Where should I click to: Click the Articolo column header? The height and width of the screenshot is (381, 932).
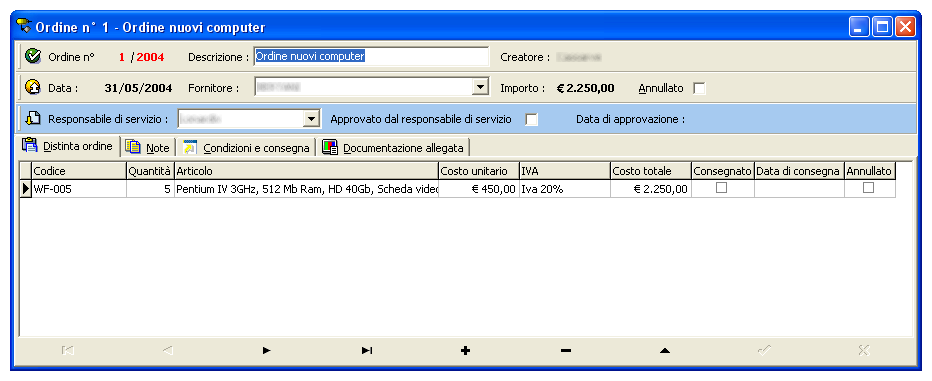tap(307, 171)
